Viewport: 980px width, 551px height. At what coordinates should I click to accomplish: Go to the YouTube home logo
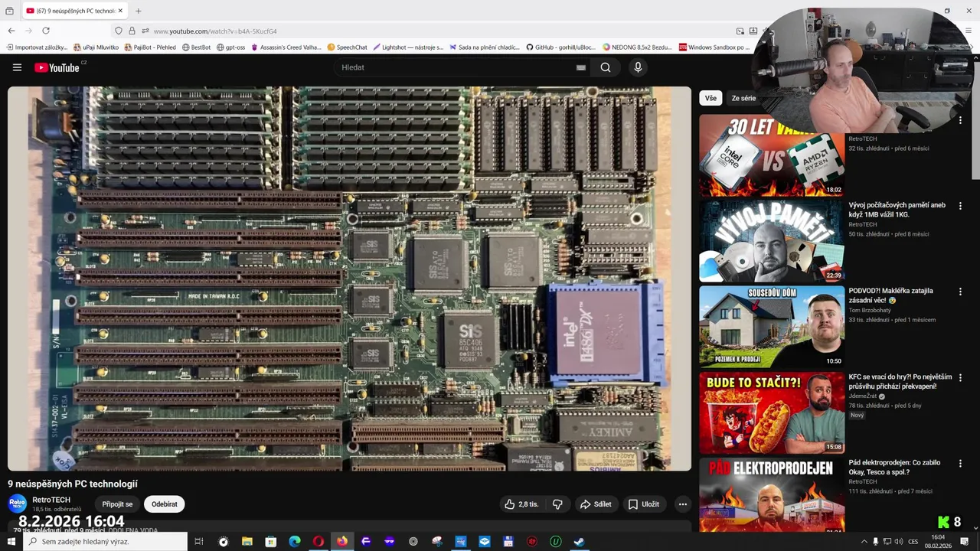click(x=57, y=67)
